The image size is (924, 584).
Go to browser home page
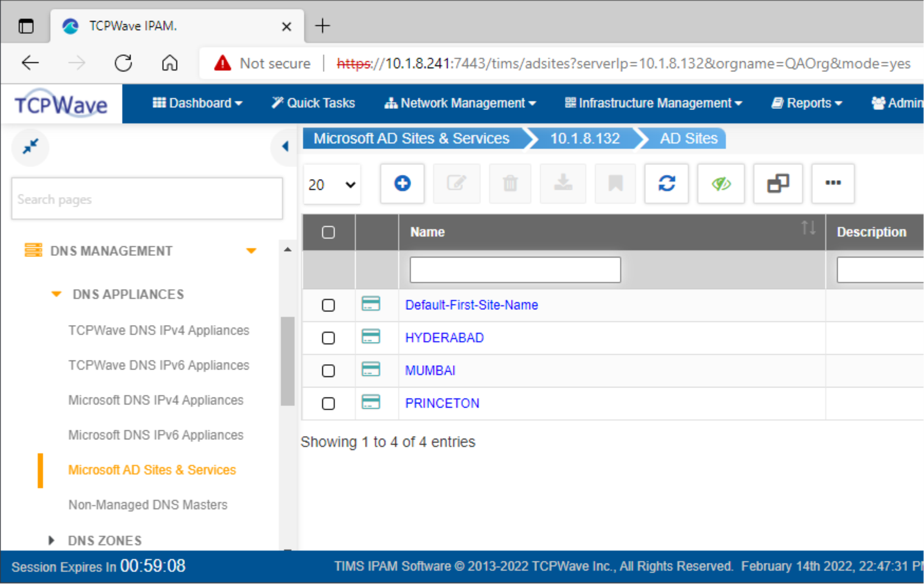pos(170,63)
